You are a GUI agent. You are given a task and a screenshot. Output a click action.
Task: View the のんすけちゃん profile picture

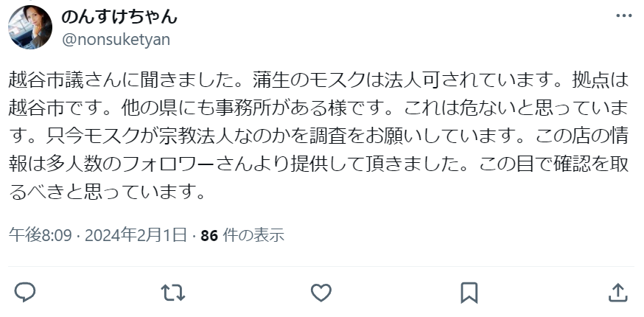point(30,27)
